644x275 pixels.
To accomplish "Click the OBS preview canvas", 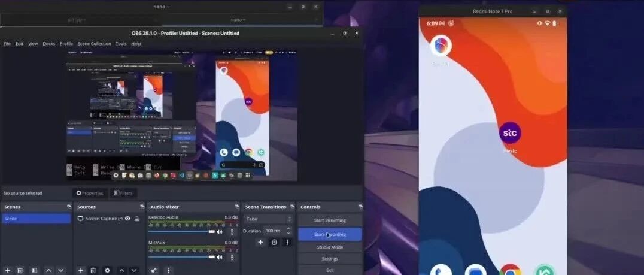I will click(x=182, y=115).
